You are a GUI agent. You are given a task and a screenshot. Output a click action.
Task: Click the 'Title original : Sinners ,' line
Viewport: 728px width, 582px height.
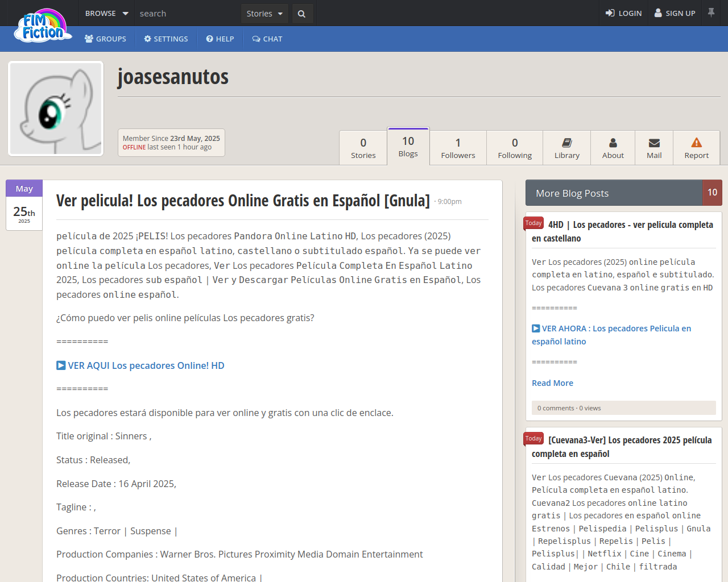point(104,436)
